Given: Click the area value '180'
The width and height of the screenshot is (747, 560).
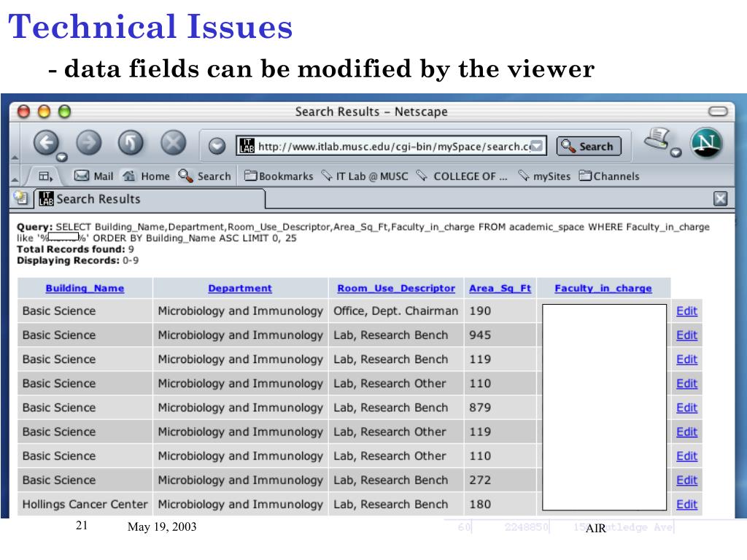Looking at the screenshot, I should pyautogui.click(x=480, y=505).
